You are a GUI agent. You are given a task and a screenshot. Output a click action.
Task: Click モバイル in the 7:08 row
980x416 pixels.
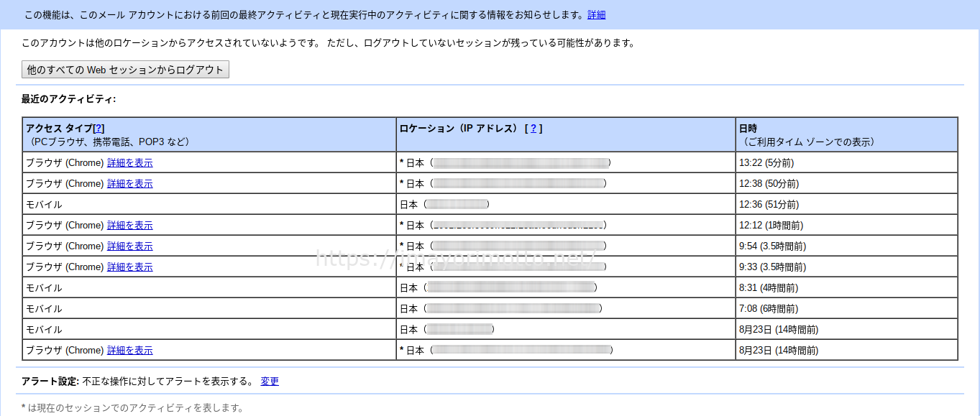[44, 309]
